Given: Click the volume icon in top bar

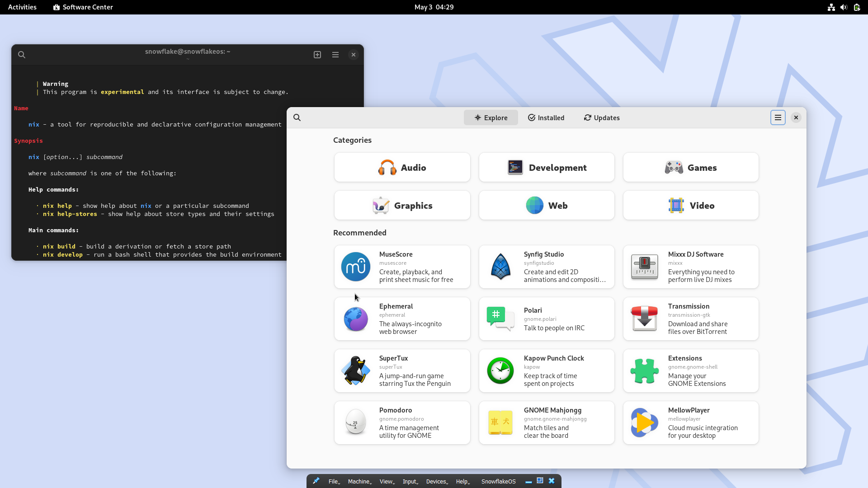Looking at the screenshot, I should click(844, 7).
